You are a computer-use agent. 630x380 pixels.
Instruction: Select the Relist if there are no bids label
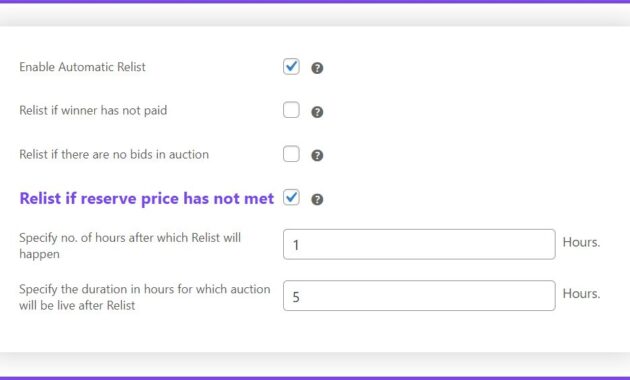114,154
